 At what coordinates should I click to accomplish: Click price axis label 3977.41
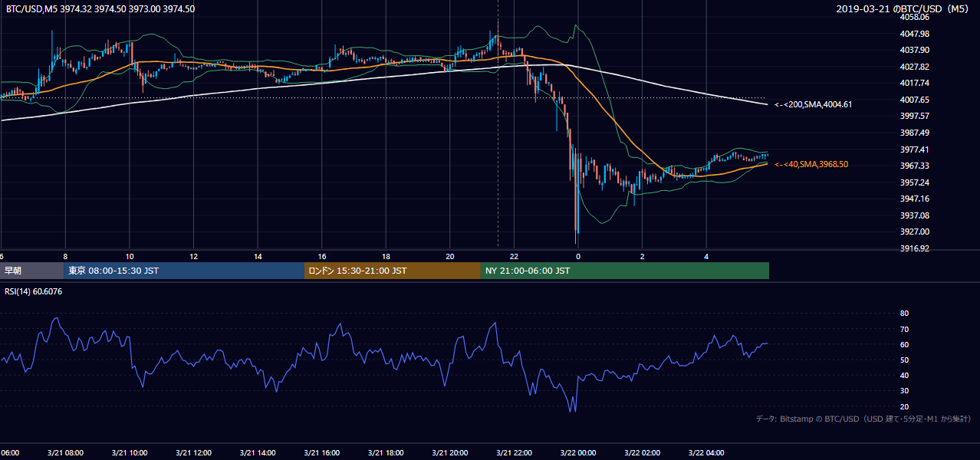pos(915,149)
